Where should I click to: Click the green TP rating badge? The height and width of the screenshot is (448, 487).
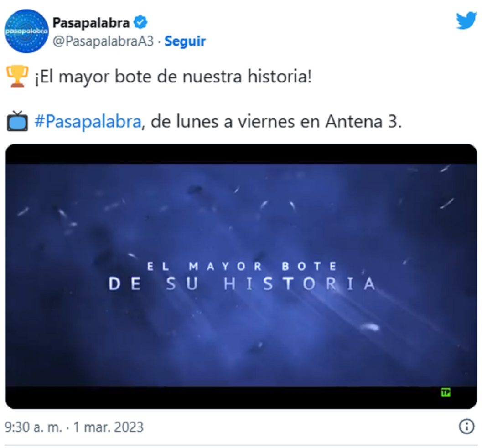click(x=446, y=392)
